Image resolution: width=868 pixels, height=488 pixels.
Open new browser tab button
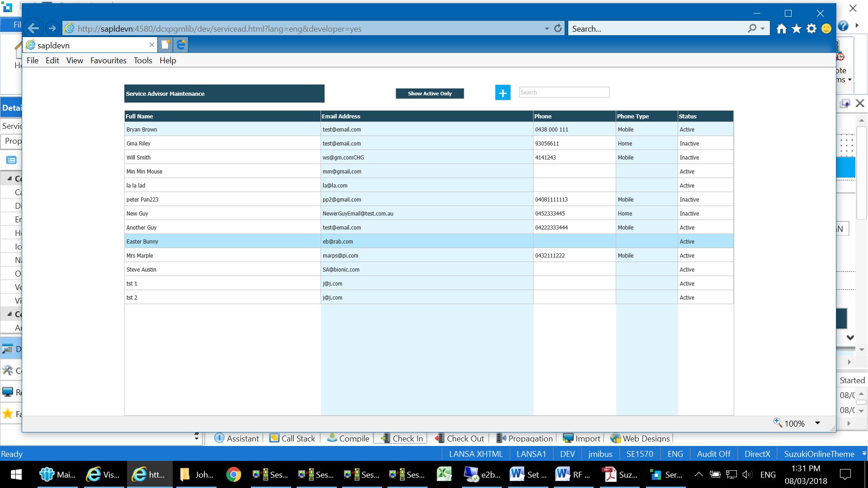(x=165, y=45)
